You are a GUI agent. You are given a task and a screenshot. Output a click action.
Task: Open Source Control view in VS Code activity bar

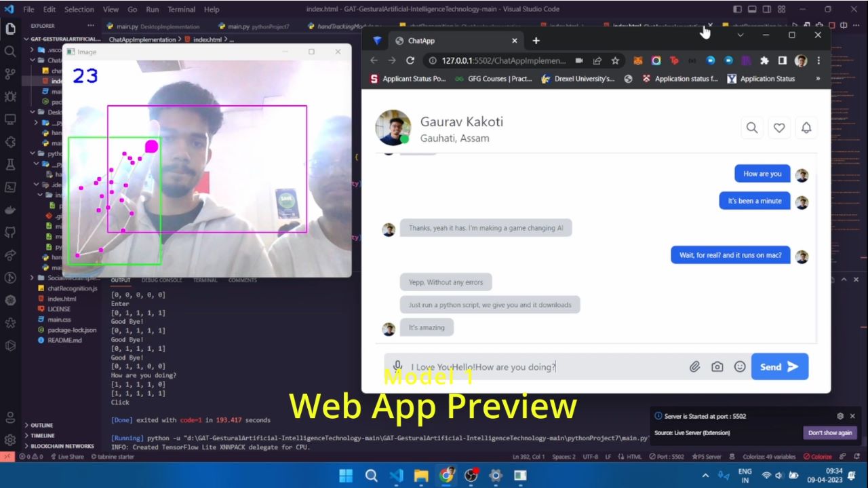pos(10,73)
